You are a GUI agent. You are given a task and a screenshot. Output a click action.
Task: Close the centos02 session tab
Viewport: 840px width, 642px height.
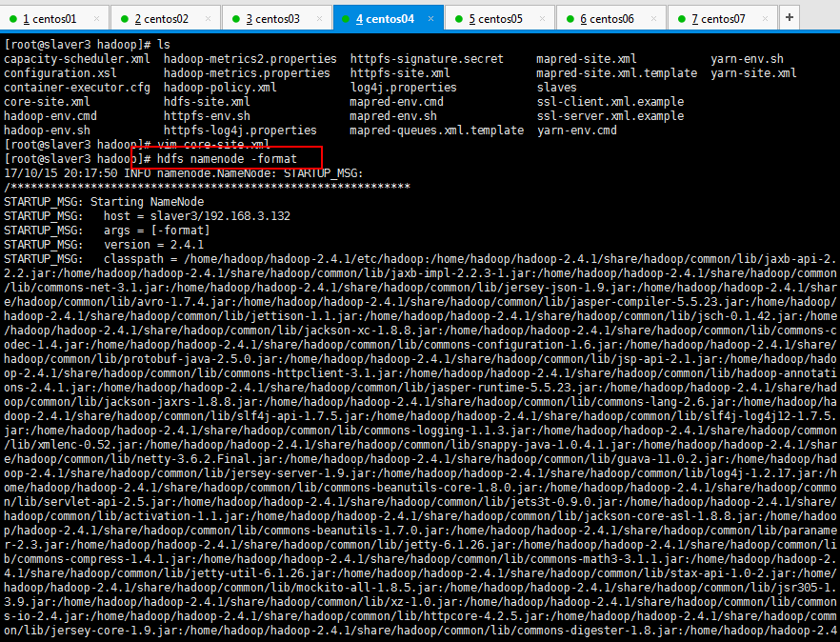coord(209,19)
